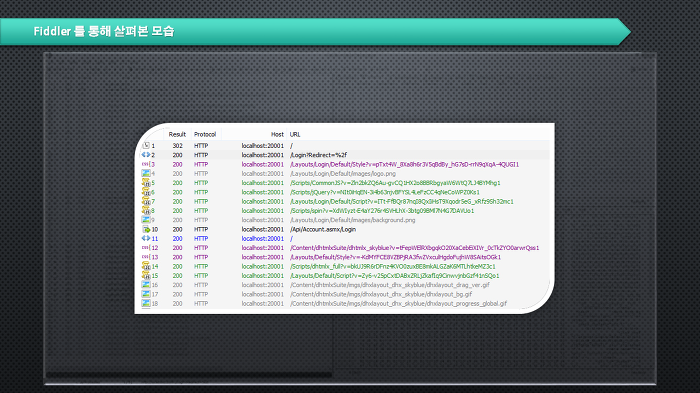Click the HTTP protocol cell in session 14

click(x=201, y=267)
